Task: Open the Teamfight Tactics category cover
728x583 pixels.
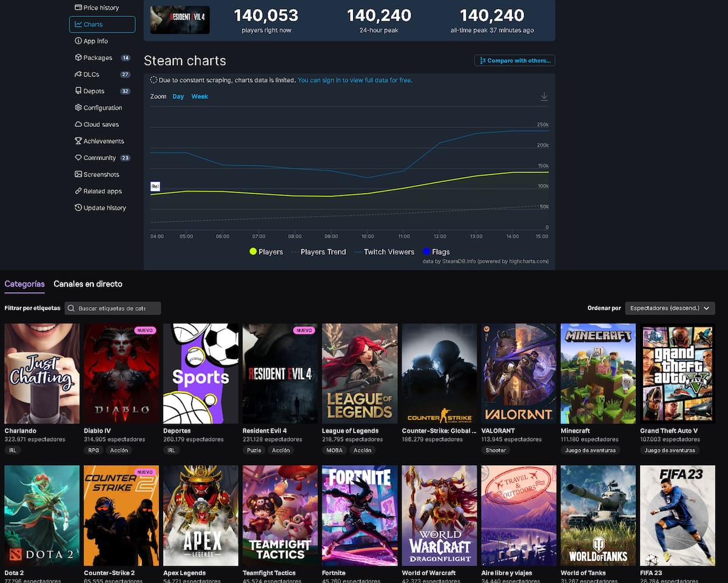Action: click(x=280, y=516)
